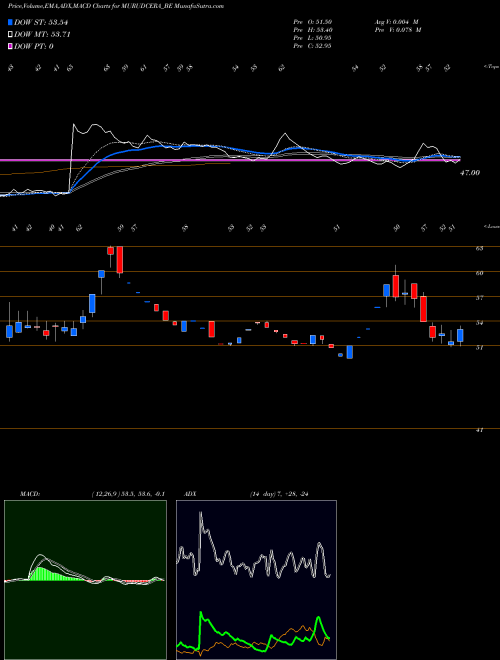Image resolution: width=500 pixels, height=660 pixels.
Task: Click the 'Pre O: 51.50' open value
Action: [x=313, y=22]
